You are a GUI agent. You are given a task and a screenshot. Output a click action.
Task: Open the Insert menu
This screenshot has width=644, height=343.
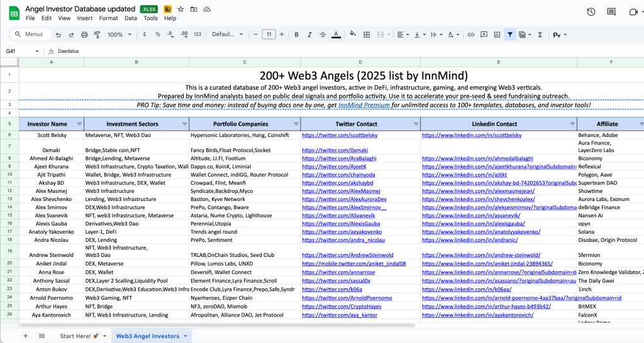click(85, 18)
